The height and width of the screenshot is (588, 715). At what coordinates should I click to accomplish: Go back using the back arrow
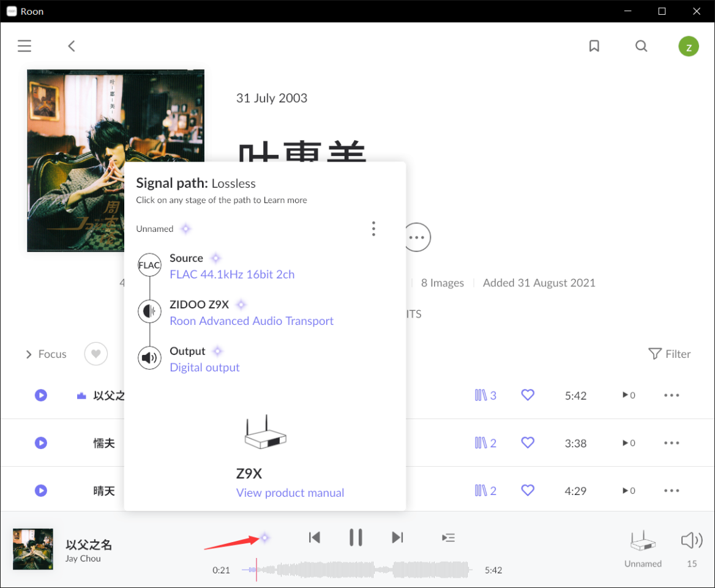[x=72, y=46]
